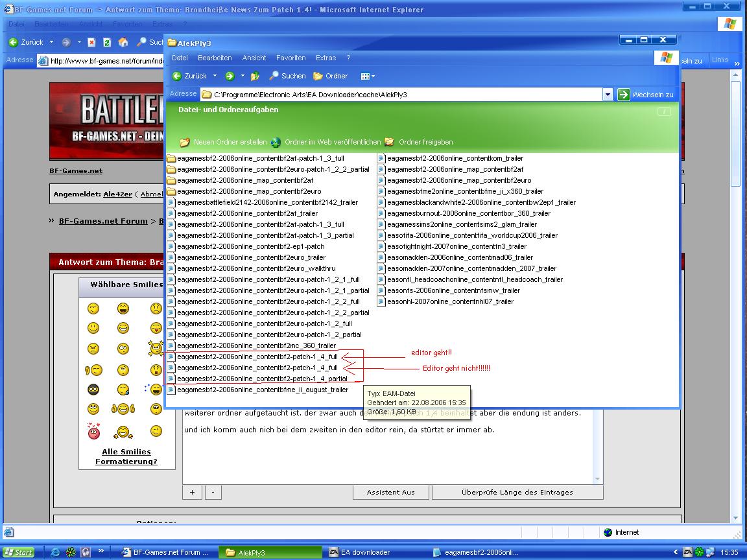
Task: Open Ale42er profile link in forum
Action: (x=117, y=194)
